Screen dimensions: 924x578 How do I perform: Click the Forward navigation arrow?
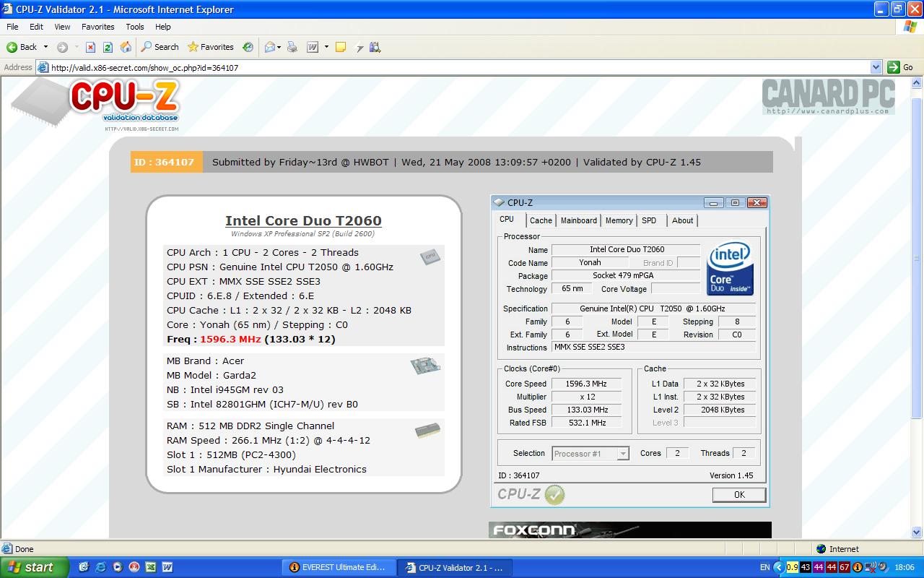coord(62,47)
